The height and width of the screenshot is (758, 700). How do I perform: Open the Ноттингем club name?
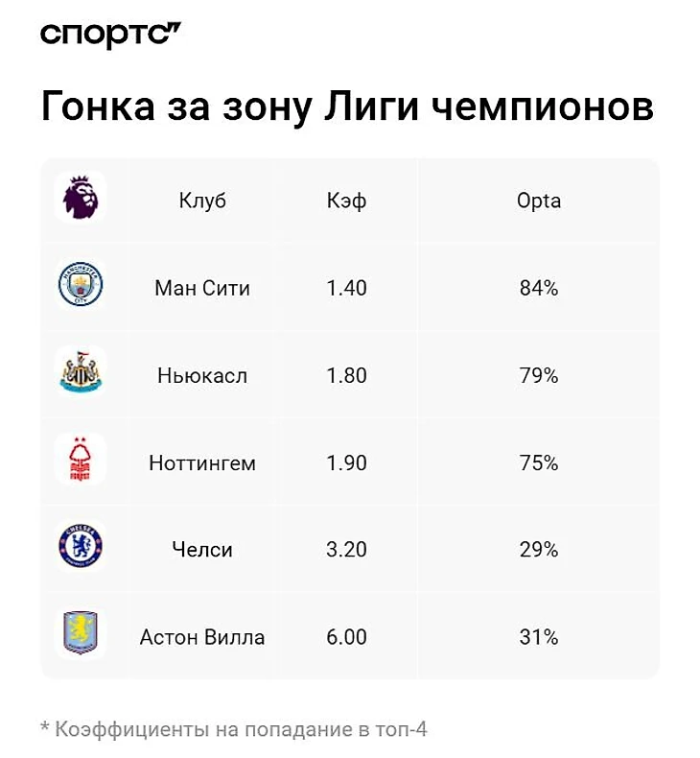click(202, 463)
